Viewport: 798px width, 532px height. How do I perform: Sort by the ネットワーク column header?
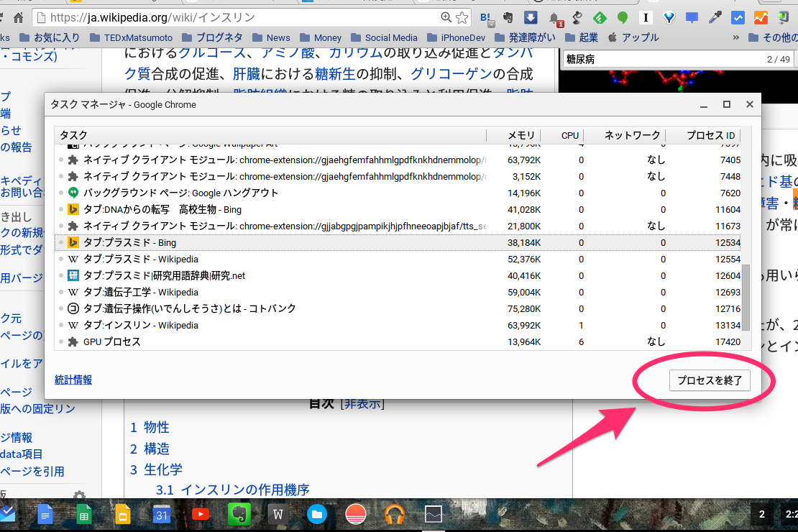click(x=625, y=135)
